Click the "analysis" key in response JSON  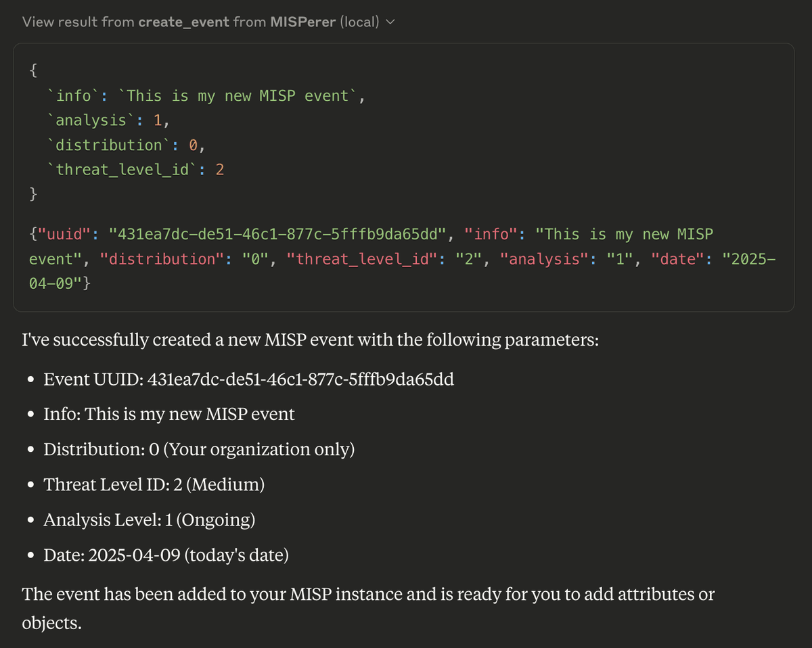click(545, 259)
